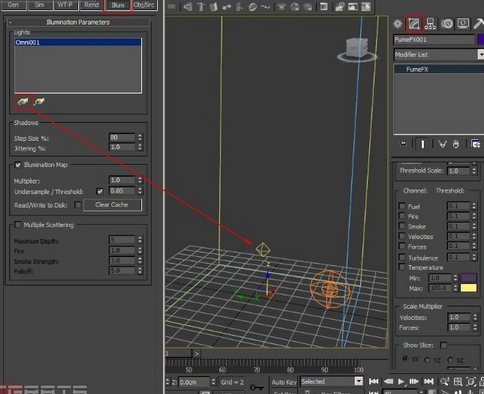The width and height of the screenshot is (484, 394).
Task: Go to end frame playback button
Action: pyautogui.click(x=428, y=381)
